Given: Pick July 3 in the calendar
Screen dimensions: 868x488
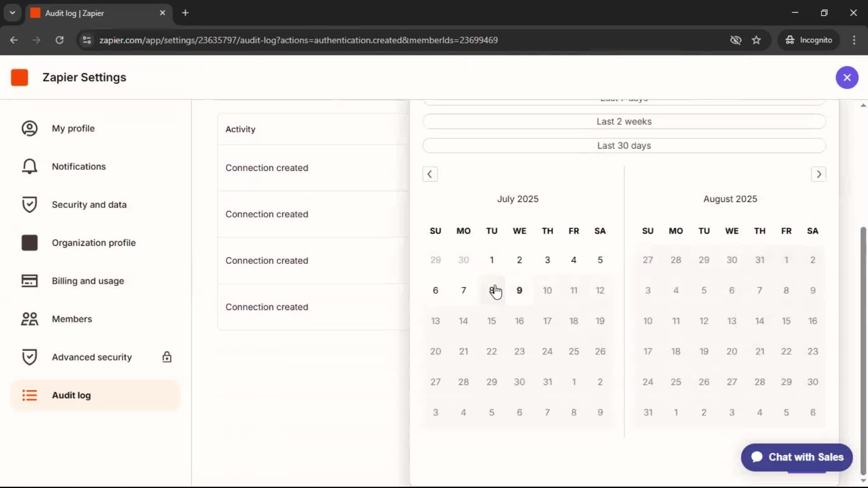Looking at the screenshot, I should click(547, 260).
